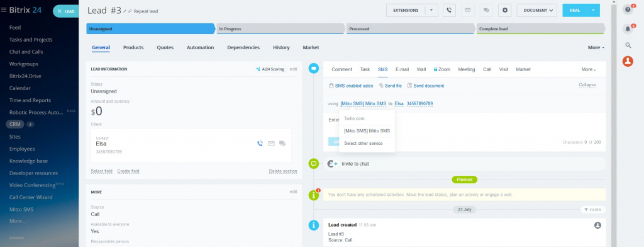The width and height of the screenshot is (644, 247).
Task: Click the blue info icon for Lead created
Action: click(x=313, y=225)
